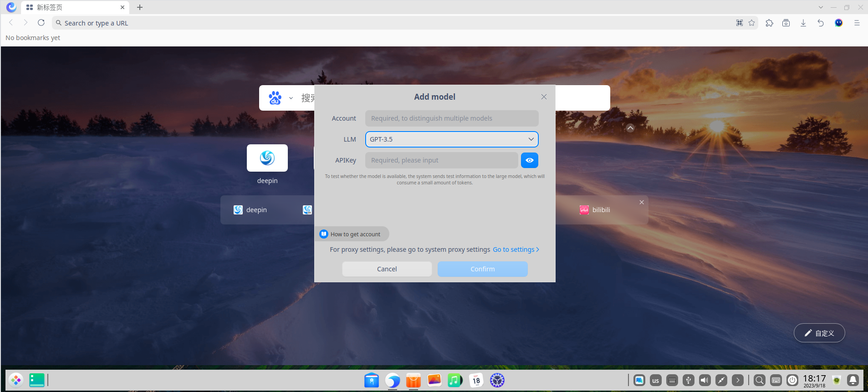Go back to previous page
868x392 pixels.
click(x=11, y=23)
